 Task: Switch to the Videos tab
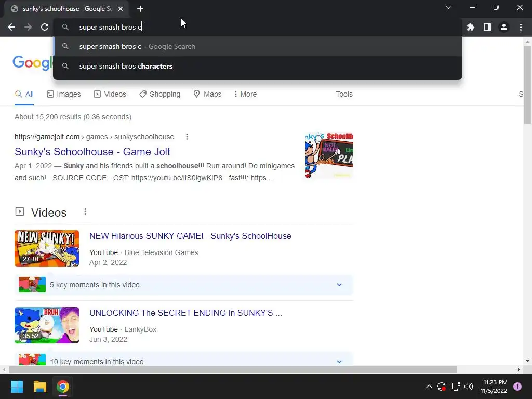(x=110, y=94)
